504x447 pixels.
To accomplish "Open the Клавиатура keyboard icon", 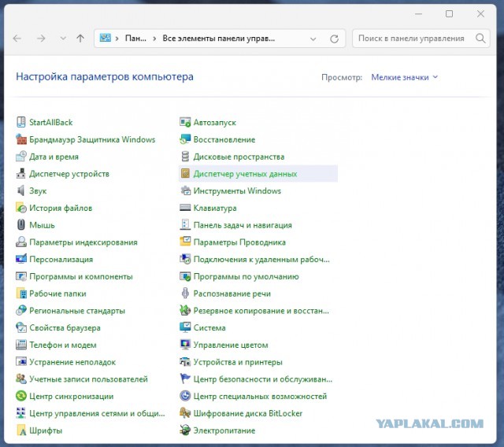I will click(x=185, y=208).
